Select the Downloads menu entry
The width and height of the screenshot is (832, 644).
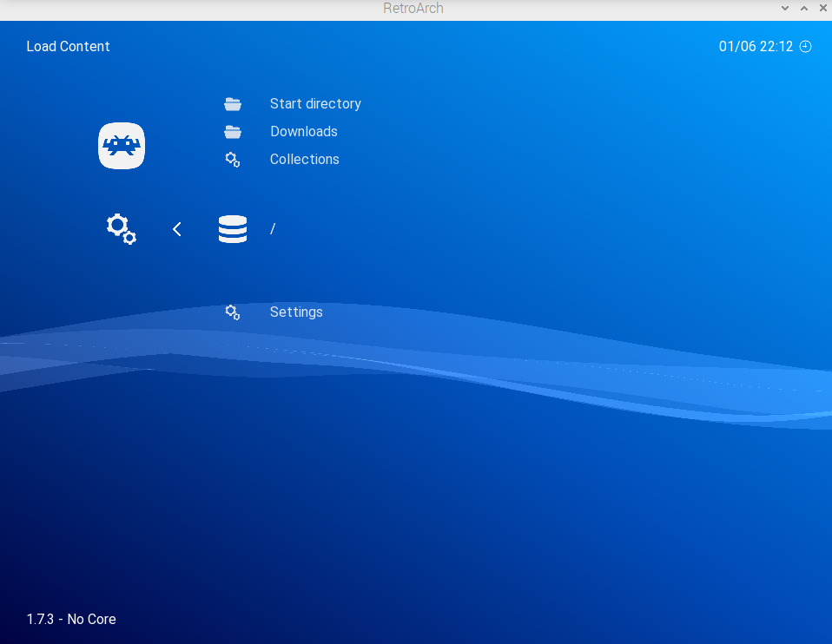point(303,132)
